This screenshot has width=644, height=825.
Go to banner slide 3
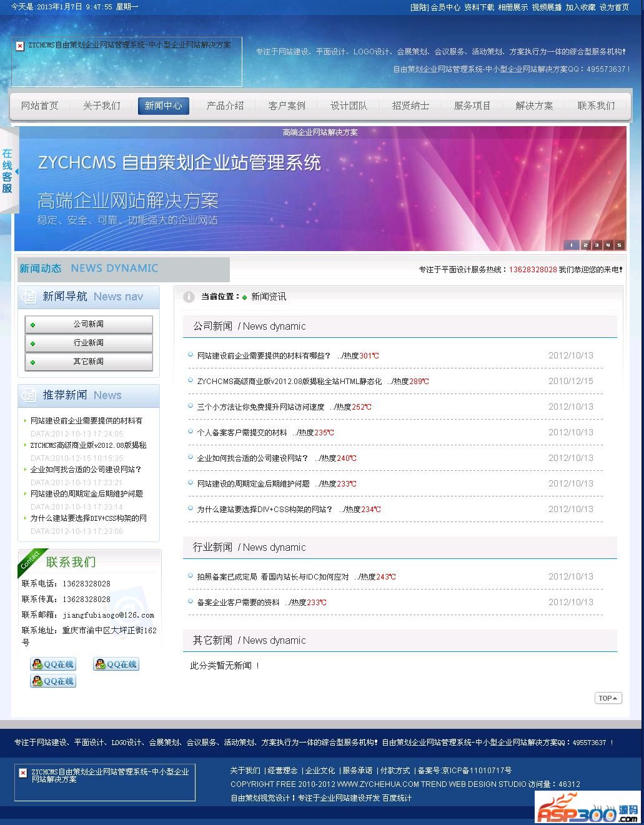(x=597, y=245)
